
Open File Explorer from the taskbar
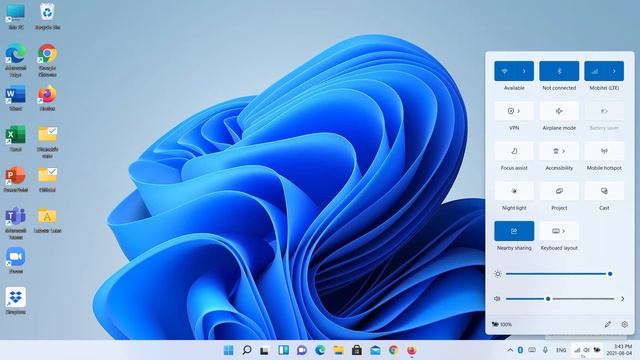click(x=338, y=350)
